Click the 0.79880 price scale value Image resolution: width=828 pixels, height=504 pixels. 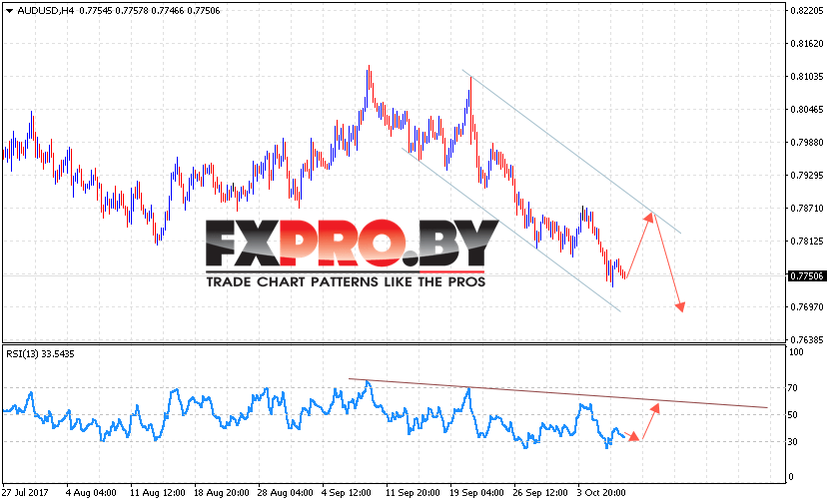coord(807,142)
